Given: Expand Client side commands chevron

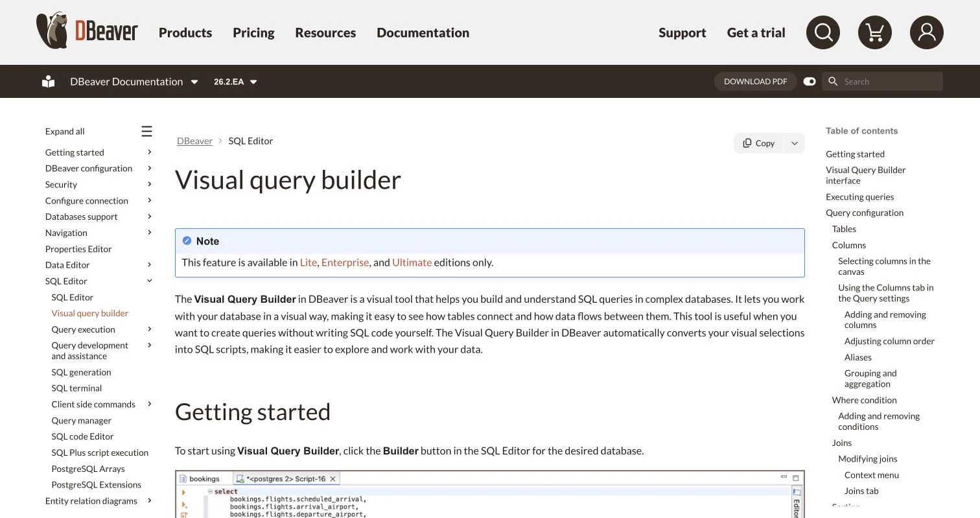Looking at the screenshot, I should 150,405.
